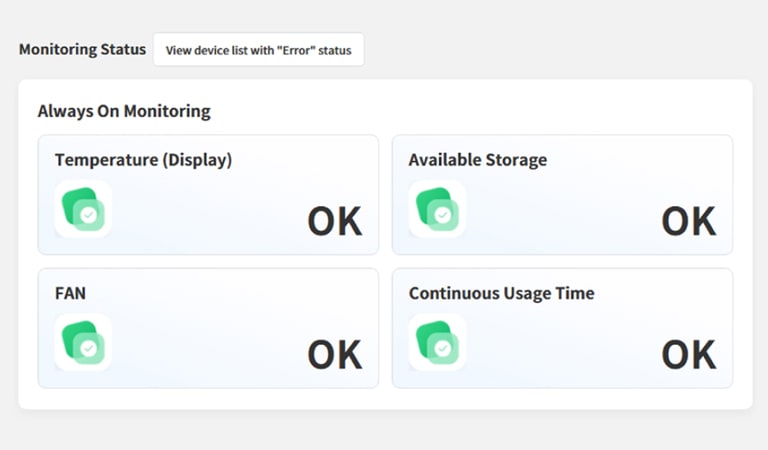The width and height of the screenshot is (768, 450).
Task: Click the Temperature (Display) title text
Action: coord(143,160)
